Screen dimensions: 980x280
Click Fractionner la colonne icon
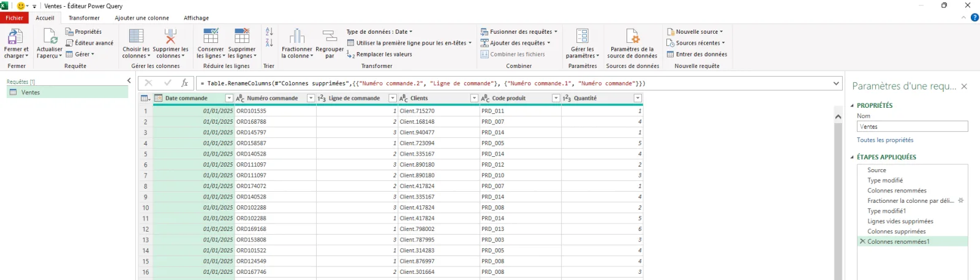pos(297,36)
